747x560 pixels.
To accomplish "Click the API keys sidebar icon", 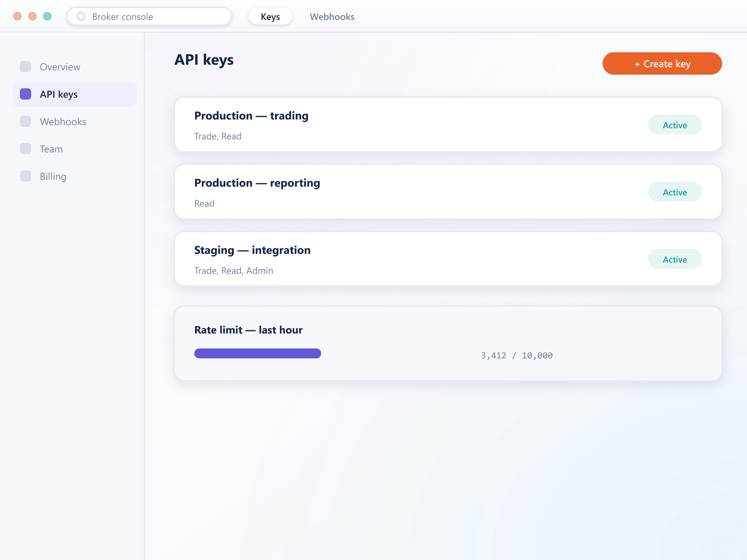I will coord(26,94).
